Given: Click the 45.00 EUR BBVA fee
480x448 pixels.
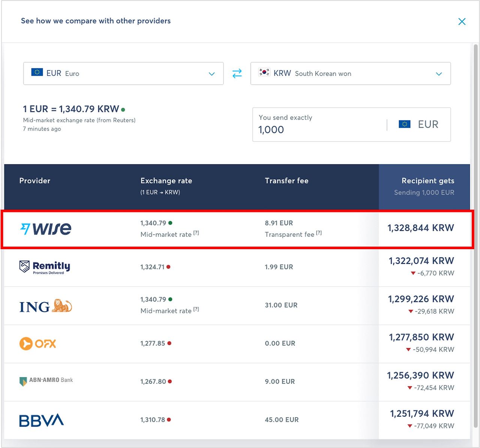Looking at the screenshot, I should pyautogui.click(x=282, y=420).
